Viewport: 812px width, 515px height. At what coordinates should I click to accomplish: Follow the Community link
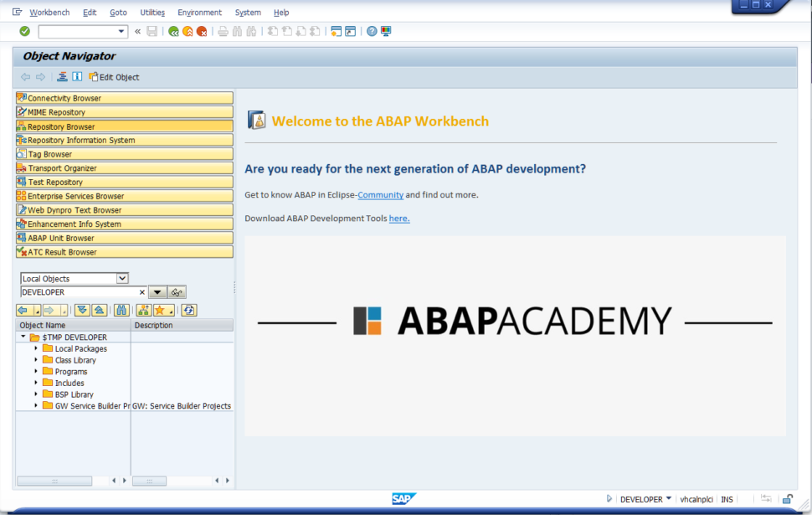380,195
